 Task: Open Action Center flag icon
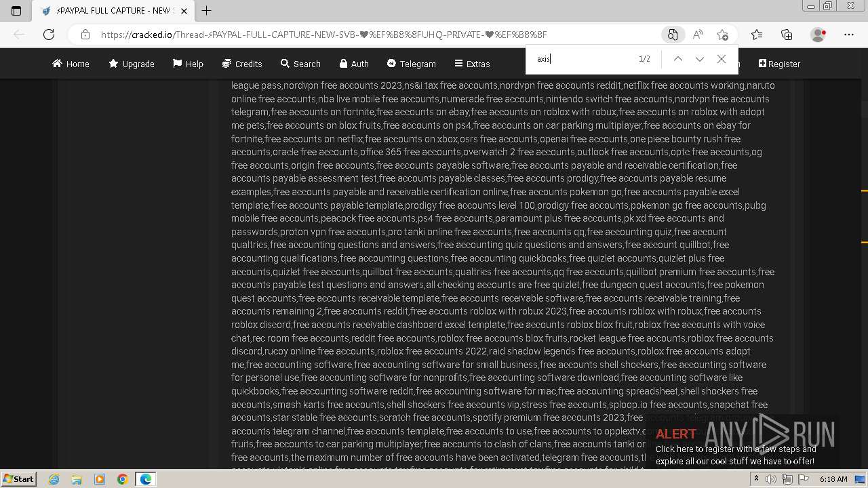pos(803,479)
